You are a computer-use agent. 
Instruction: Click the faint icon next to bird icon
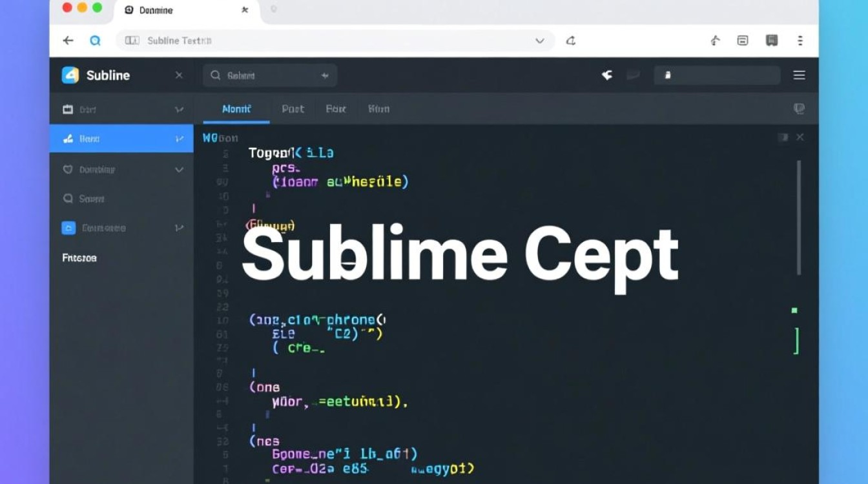point(633,76)
